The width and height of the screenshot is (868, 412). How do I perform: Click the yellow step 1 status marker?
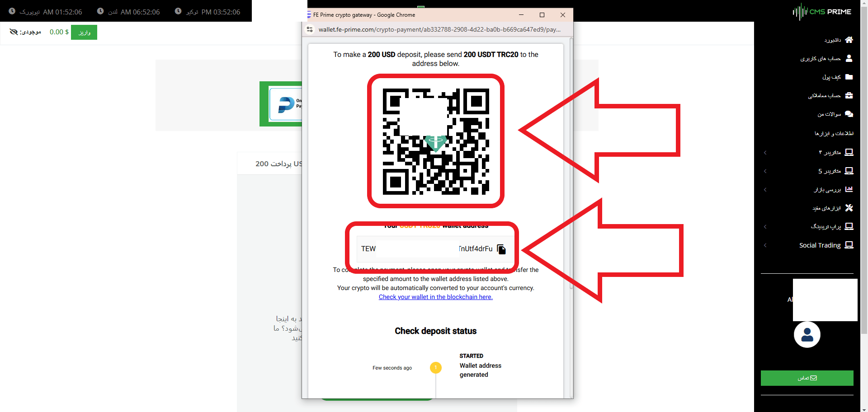pos(436,368)
